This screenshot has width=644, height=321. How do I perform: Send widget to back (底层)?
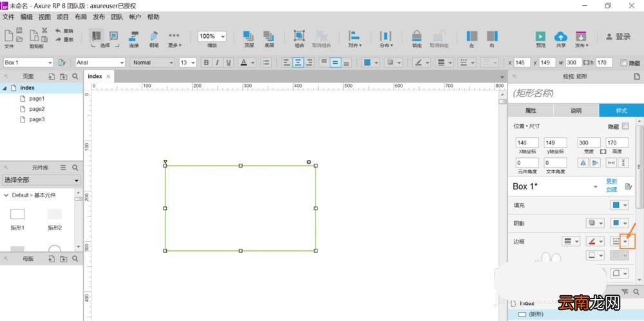click(269, 39)
